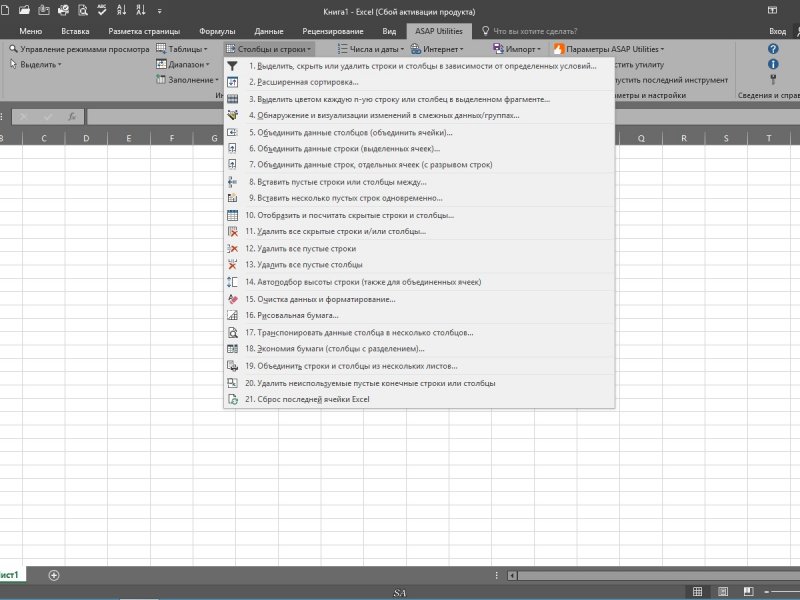Choose item 13 Удалить все пустые столбцы
The width and height of the screenshot is (800, 600).
[x=419, y=265]
